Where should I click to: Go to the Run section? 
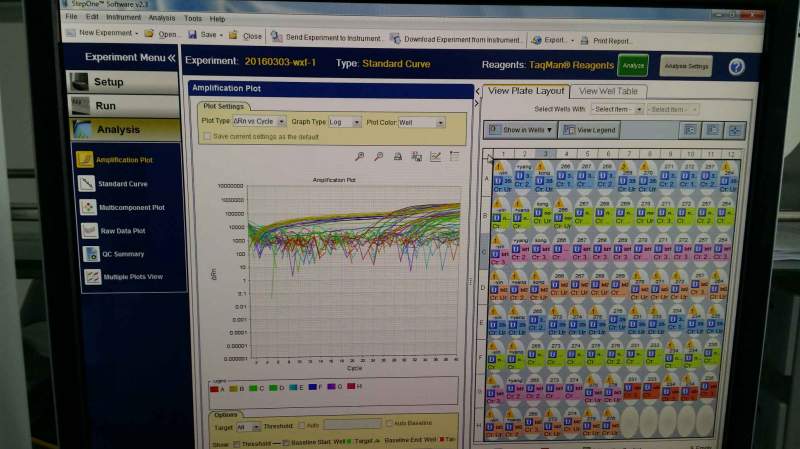click(x=124, y=106)
